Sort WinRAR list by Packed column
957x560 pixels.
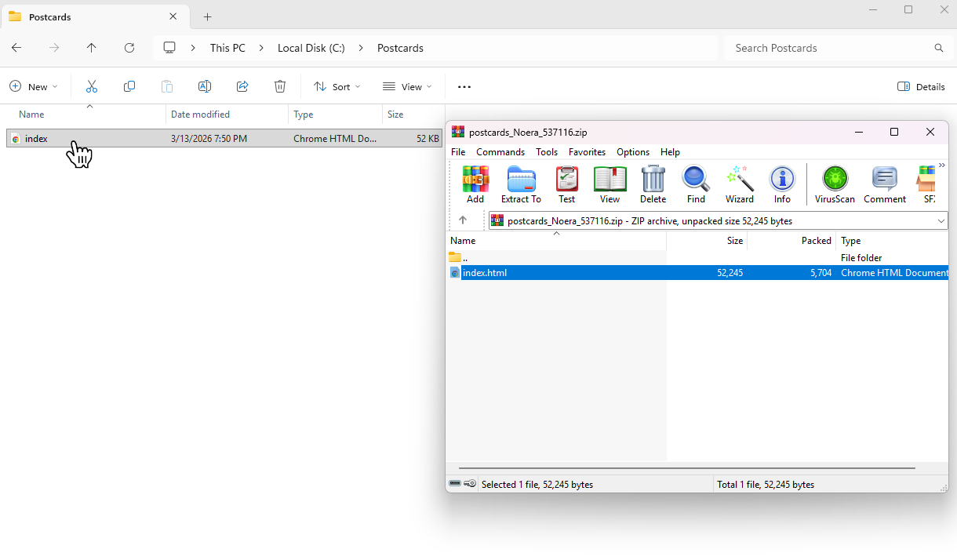[x=791, y=241]
